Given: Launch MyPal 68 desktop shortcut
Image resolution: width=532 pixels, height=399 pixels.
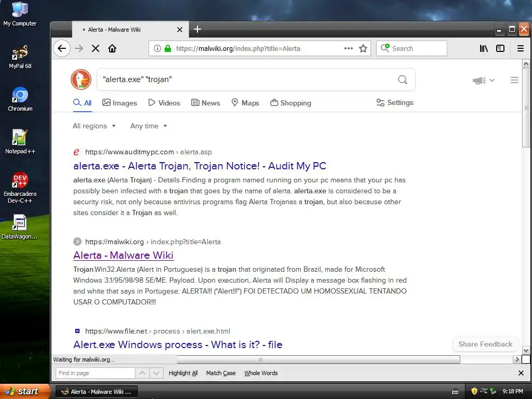Looking at the screenshot, I should (20, 57).
